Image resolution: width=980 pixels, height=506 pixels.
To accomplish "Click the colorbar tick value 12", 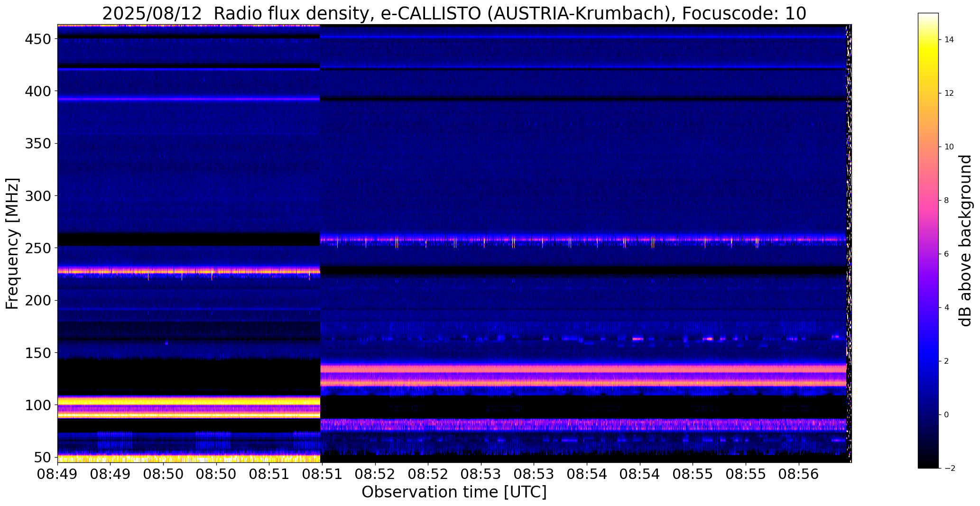I will [949, 93].
